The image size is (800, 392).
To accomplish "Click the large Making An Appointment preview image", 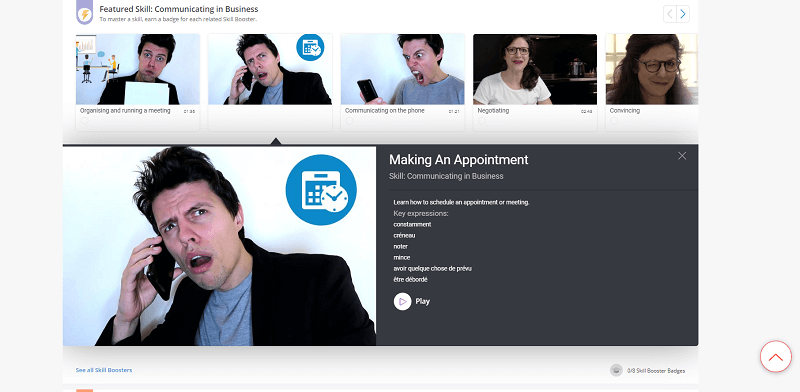I will coord(219,246).
